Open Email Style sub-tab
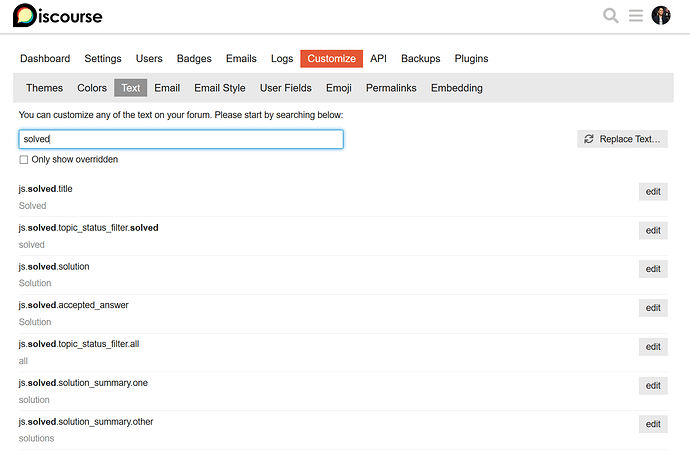 click(220, 88)
